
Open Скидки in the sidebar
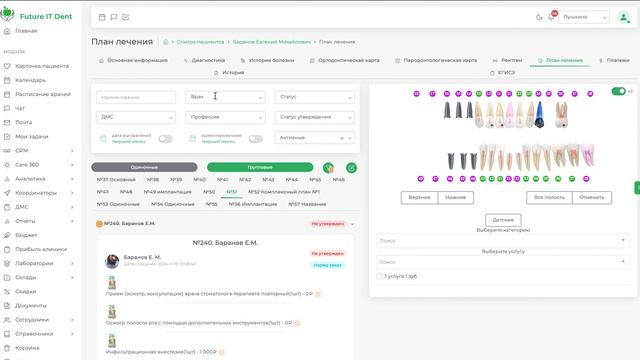pyautogui.click(x=25, y=291)
